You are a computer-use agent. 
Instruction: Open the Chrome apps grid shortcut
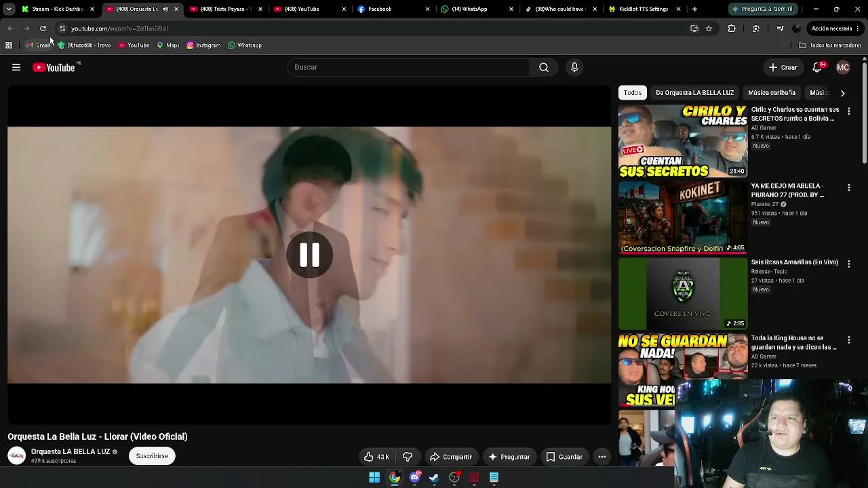point(9,45)
